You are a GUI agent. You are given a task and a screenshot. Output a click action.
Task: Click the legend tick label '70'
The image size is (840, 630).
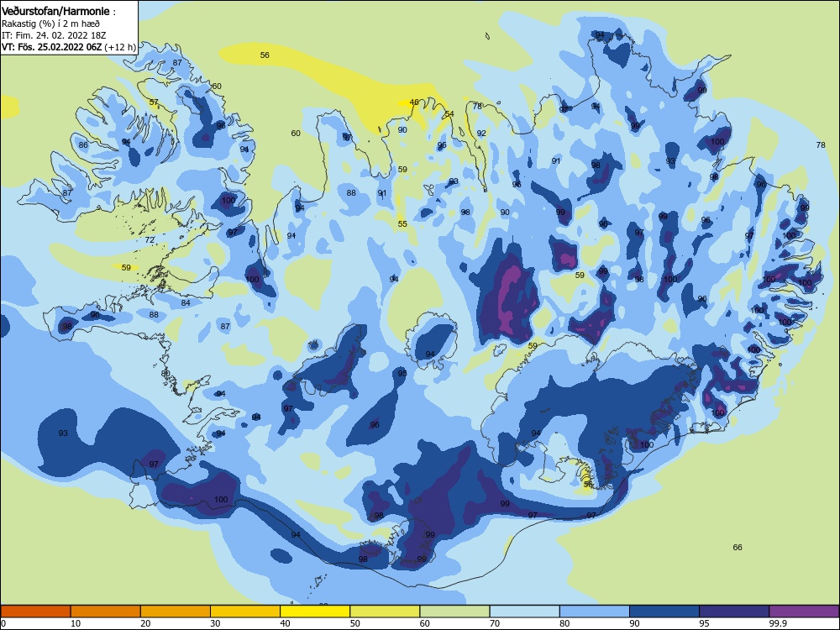click(x=495, y=623)
